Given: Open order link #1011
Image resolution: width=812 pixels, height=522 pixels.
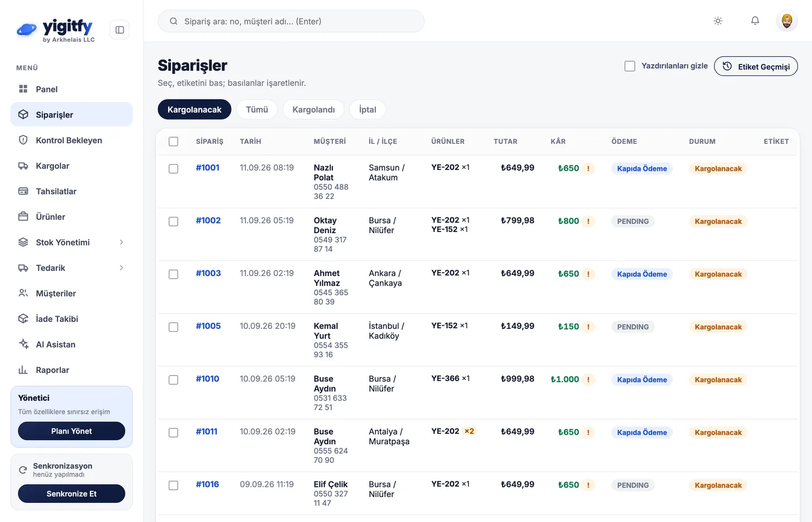Looking at the screenshot, I should 206,432.
